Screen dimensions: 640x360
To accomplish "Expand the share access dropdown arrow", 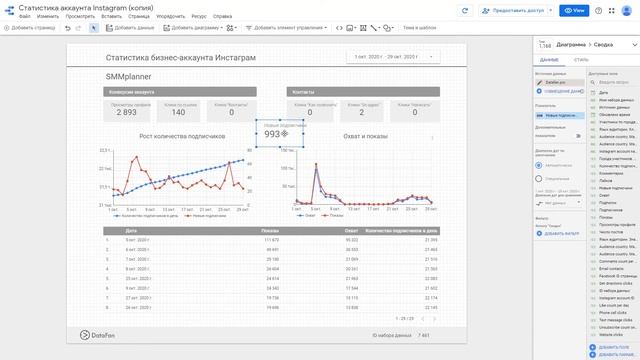I will (x=551, y=11).
